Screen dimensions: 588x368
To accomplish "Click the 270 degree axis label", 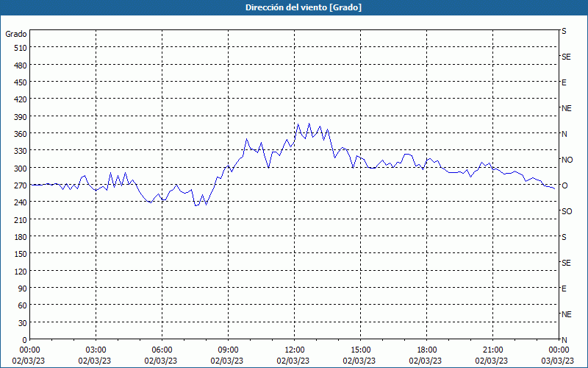I will pos(21,185).
